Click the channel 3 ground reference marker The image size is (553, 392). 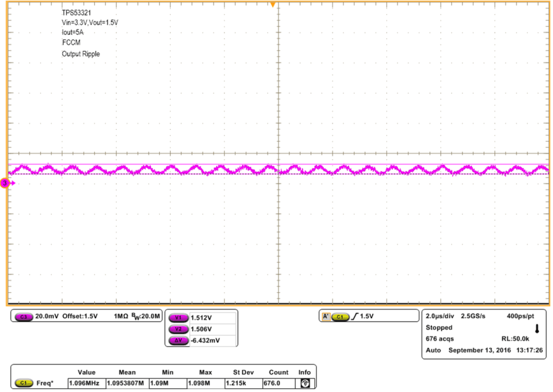(x=5, y=183)
